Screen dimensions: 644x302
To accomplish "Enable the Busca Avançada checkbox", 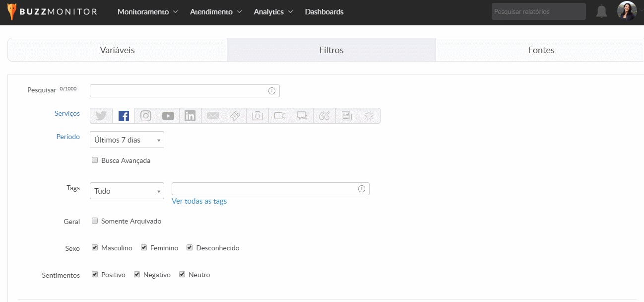I will [95, 160].
